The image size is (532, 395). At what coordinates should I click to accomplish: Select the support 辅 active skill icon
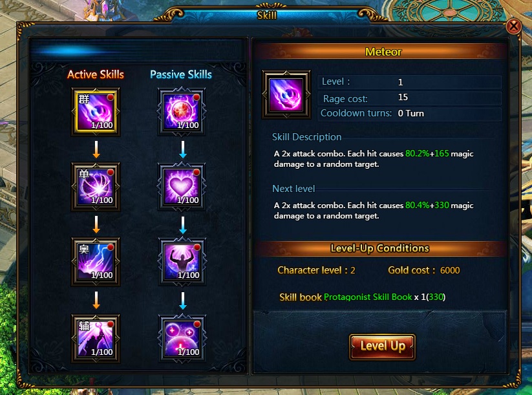click(x=96, y=339)
